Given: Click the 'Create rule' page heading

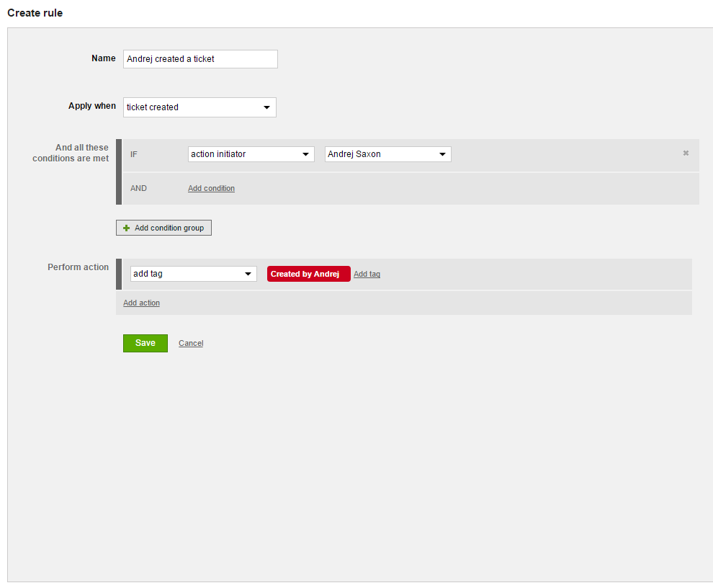Looking at the screenshot, I should point(35,13).
